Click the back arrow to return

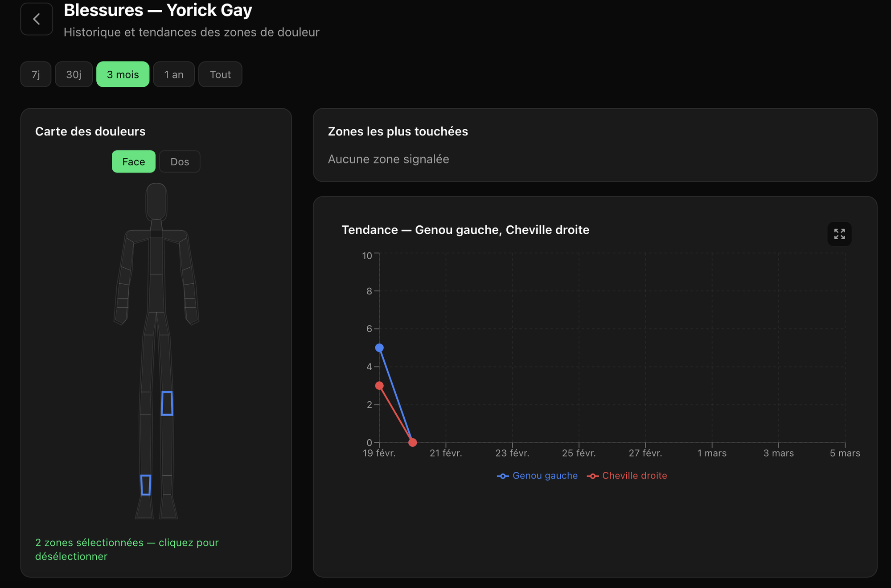click(x=37, y=19)
